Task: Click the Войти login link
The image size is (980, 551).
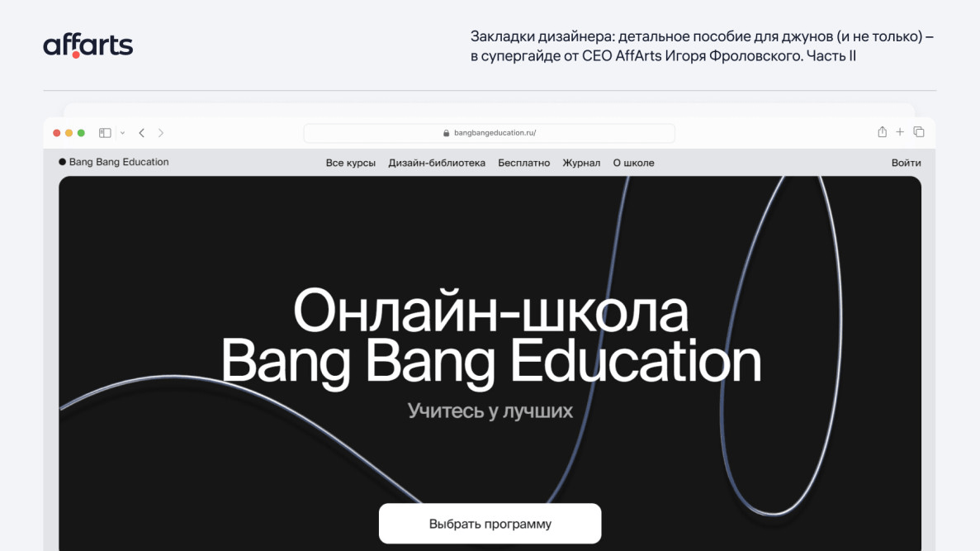Action: pyautogui.click(x=907, y=163)
